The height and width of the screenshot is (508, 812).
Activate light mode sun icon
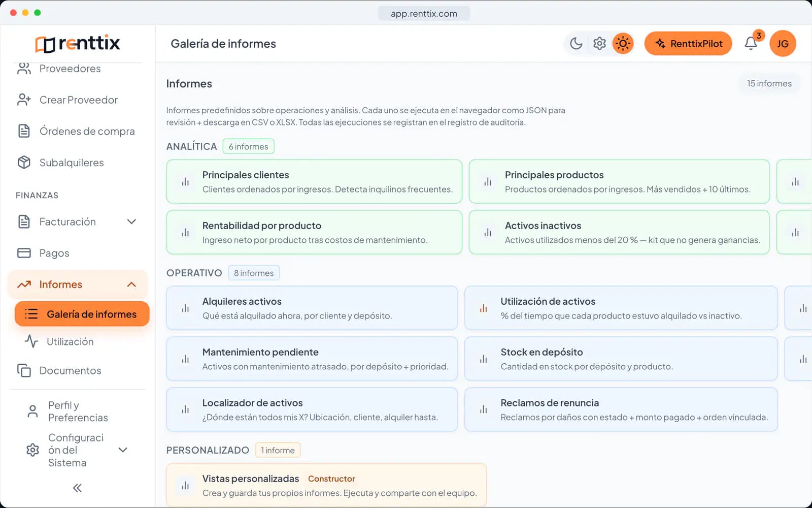(x=623, y=44)
